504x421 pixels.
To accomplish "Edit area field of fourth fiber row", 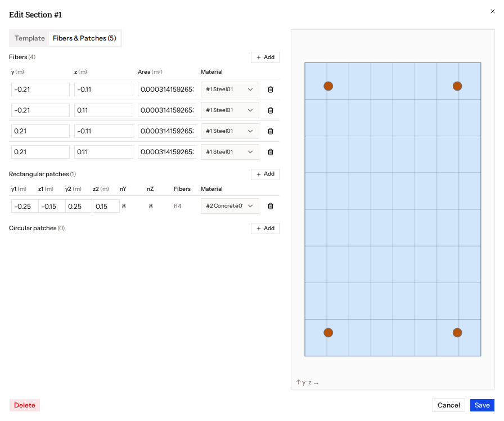I will pyautogui.click(x=167, y=152).
